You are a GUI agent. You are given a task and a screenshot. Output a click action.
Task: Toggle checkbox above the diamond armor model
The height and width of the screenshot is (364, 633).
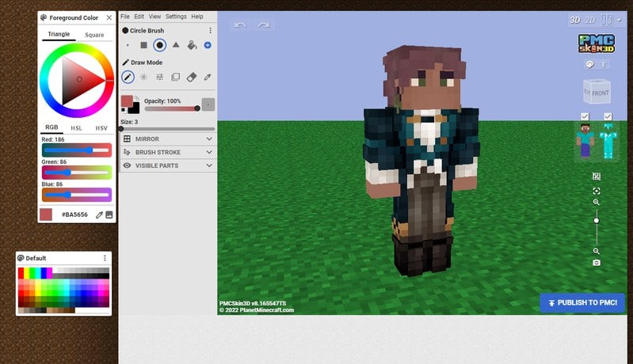pyautogui.click(x=608, y=117)
